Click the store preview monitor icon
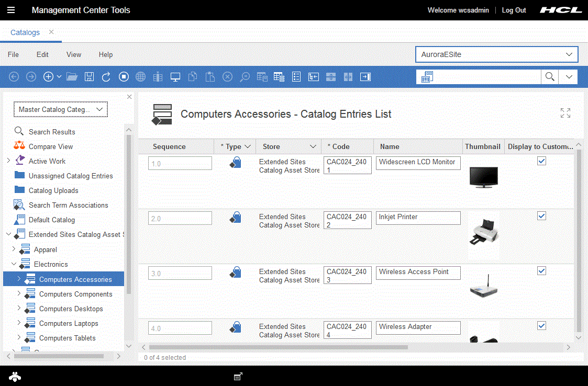This screenshot has width=588, height=386. coord(175,77)
